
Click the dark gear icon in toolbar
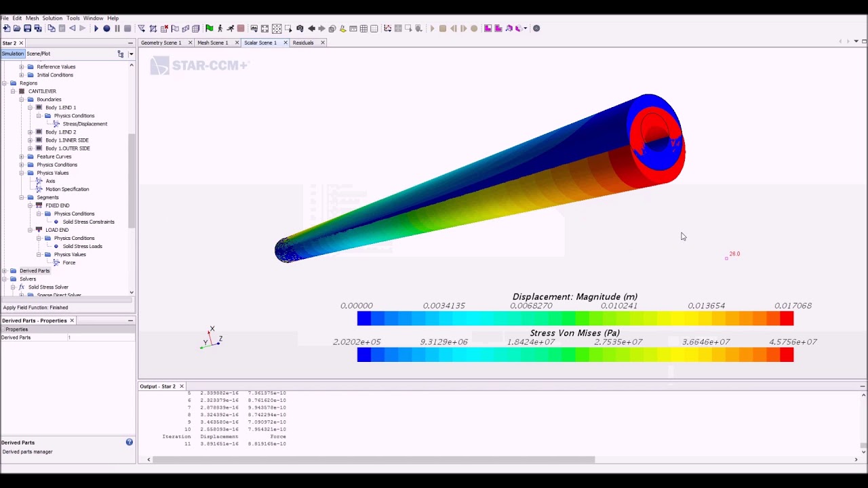tap(536, 28)
